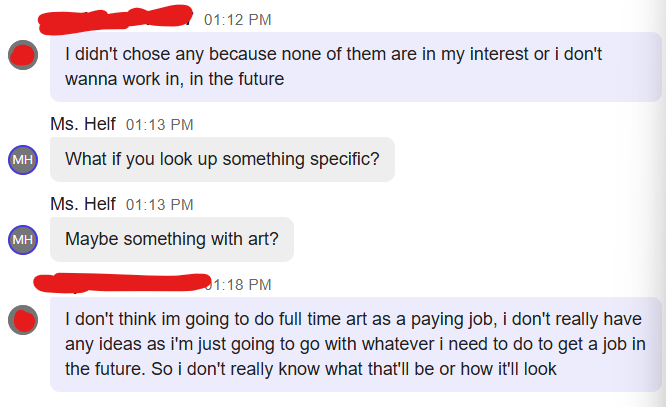Click the 01:13 PM timestamp above 'Maybe something with art?'
The width and height of the screenshot is (666, 407).
coord(160,205)
